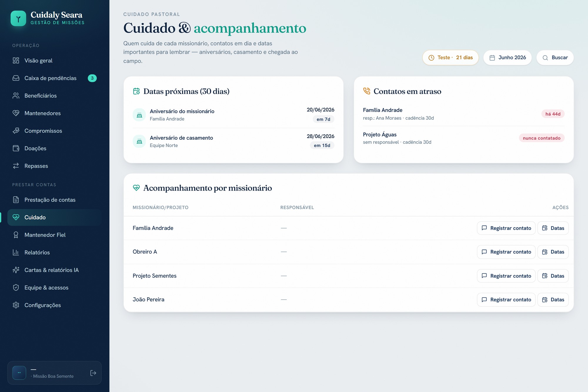Click the em 15d countdown tag

coord(322,146)
